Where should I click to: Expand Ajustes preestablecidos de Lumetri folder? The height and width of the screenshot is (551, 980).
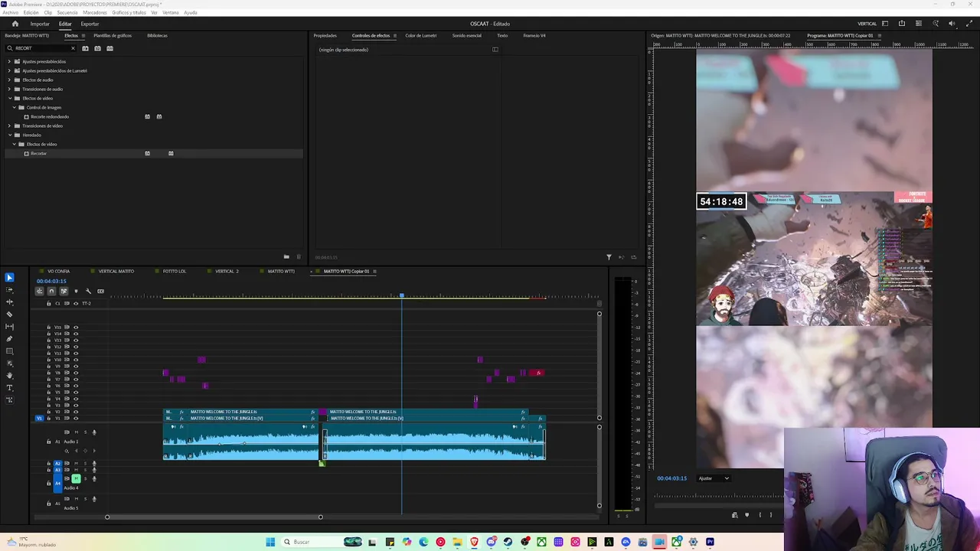pos(9,70)
